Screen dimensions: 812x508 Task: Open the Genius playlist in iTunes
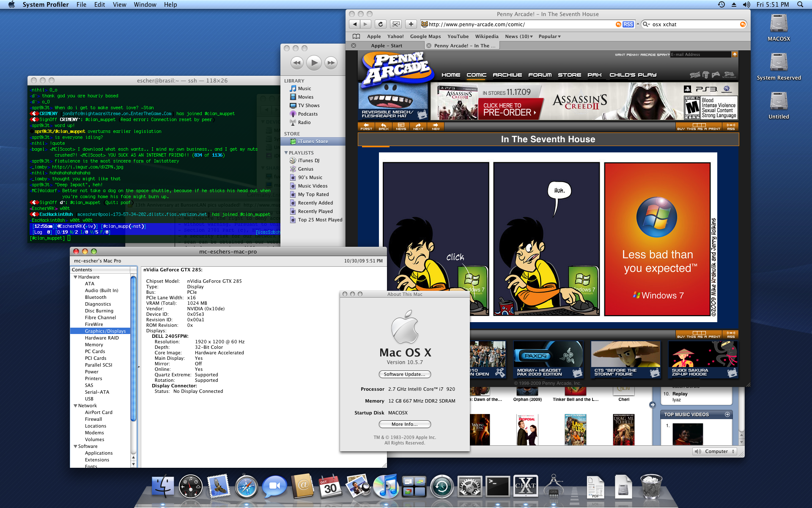[x=313, y=169]
